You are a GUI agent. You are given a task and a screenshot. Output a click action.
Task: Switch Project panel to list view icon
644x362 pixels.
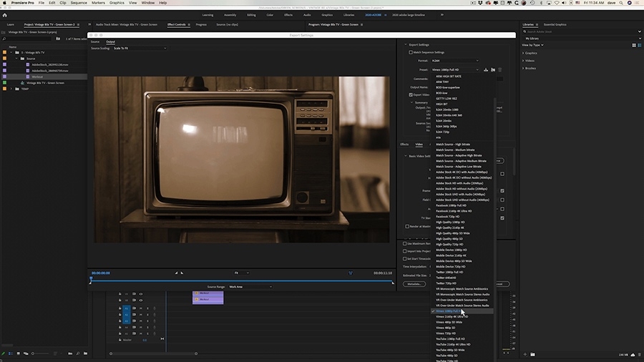point(11,353)
